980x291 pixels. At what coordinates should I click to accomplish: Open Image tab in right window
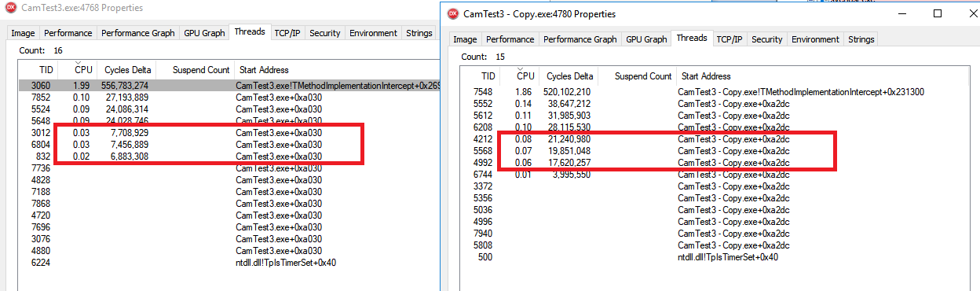465,39
